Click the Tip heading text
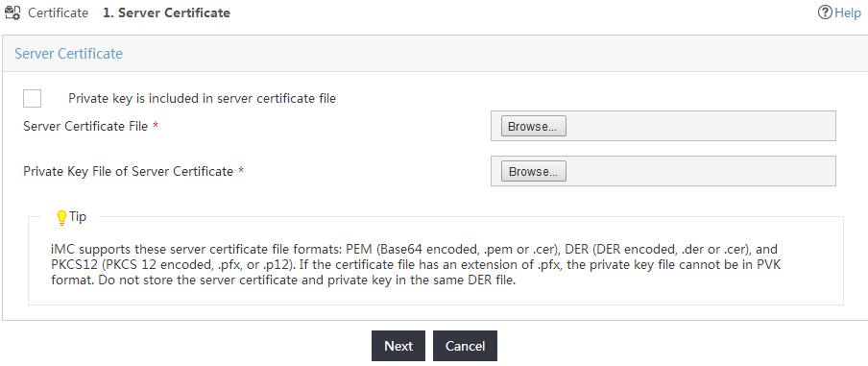This screenshot has height=366, width=868. click(78, 217)
